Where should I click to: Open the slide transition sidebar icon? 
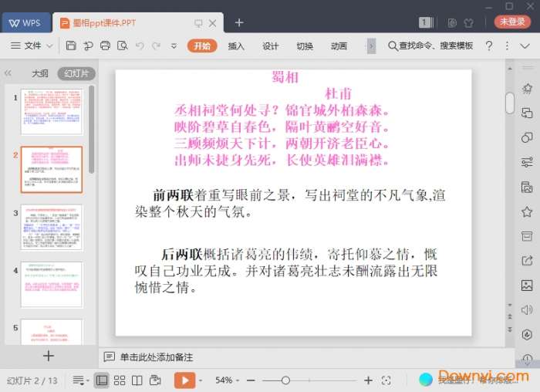[x=527, y=113]
